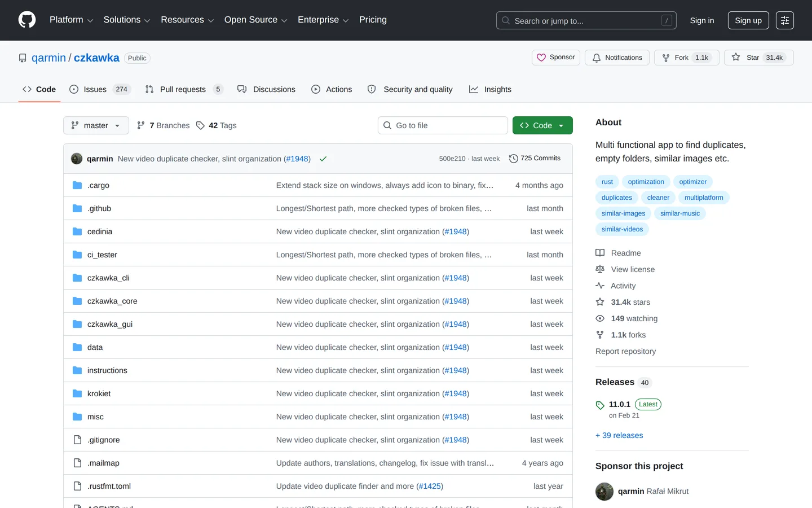Open the Enterprise dropdown
Viewport: 812px width, 508px height.
[323, 20]
